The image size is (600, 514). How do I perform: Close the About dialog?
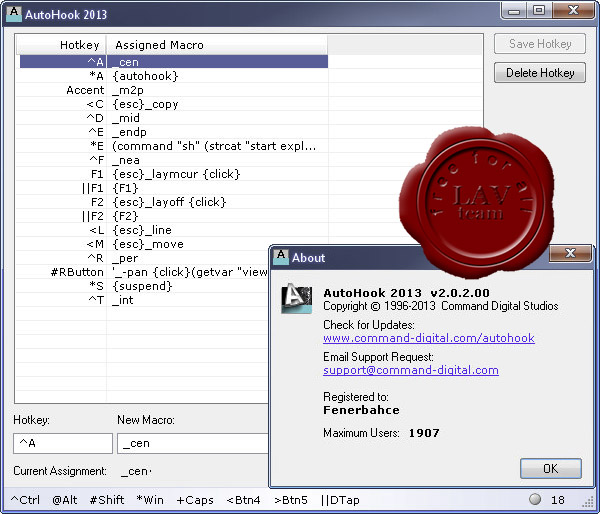[570, 253]
